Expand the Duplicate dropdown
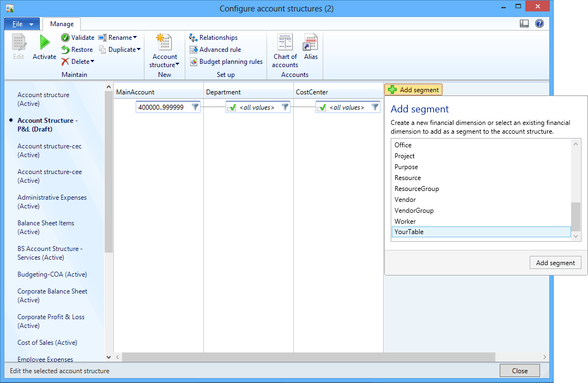Image resolution: width=588 pixels, height=383 pixels. tap(138, 50)
